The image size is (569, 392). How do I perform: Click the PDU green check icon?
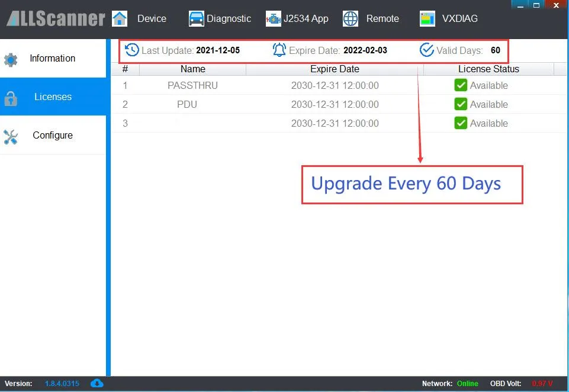[461, 104]
